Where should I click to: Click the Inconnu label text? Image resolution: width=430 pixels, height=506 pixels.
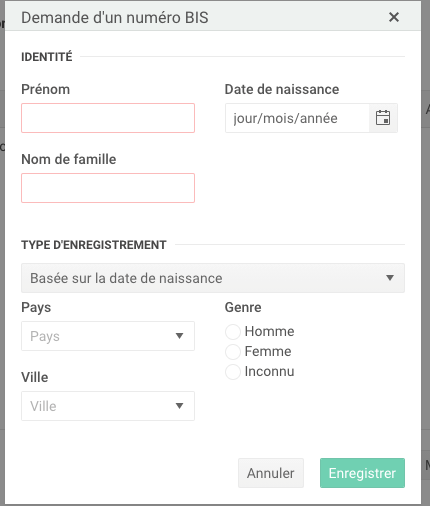[269, 372]
